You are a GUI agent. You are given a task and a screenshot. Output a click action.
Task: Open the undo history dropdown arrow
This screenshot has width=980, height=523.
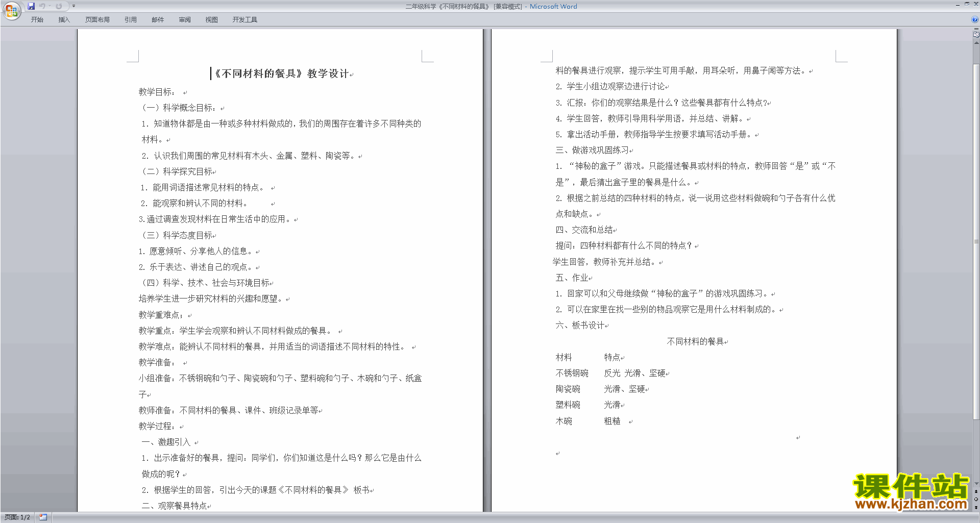point(50,6)
